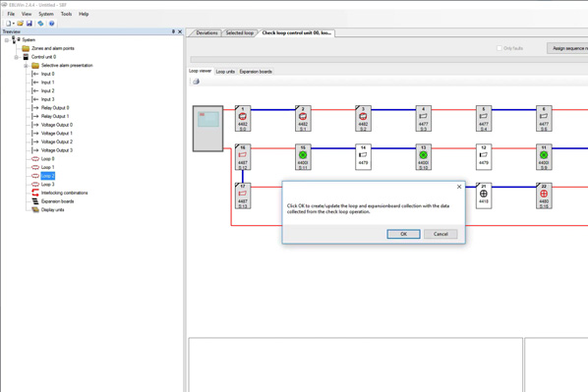Select Input 3 in the tree
This screenshot has width=588, height=392.
pyautogui.click(x=47, y=99)
